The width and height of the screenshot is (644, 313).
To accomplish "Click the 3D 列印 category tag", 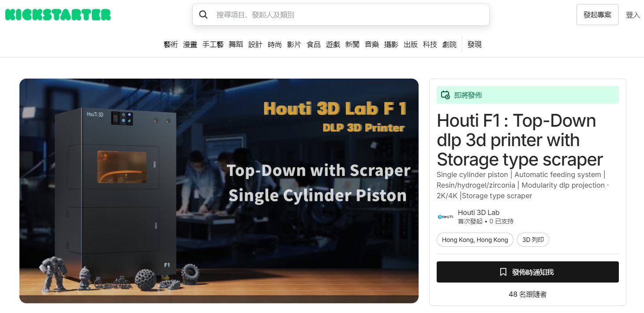I will 533,239.
